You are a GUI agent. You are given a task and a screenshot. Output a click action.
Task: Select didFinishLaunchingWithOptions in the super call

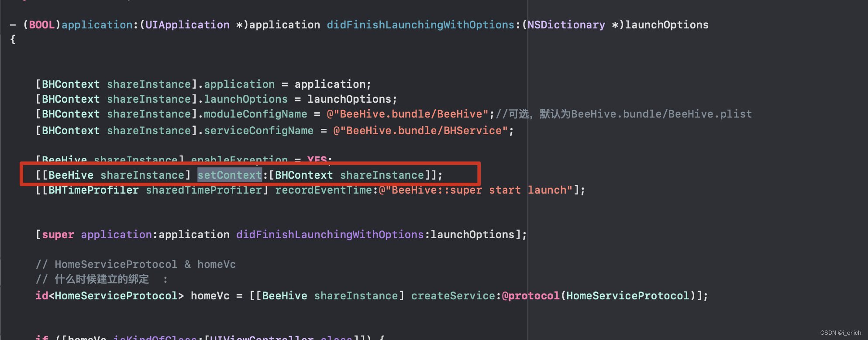(330, 235)
